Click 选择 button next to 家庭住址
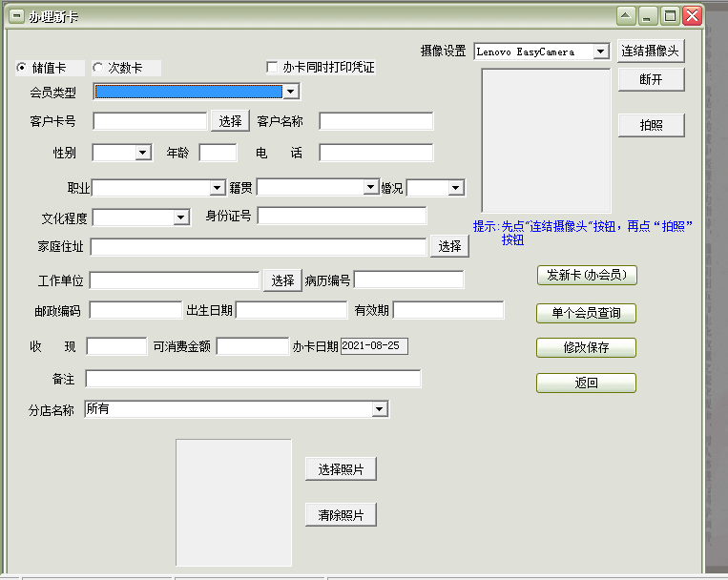The width and height of the screenshot is (728, 580). click(449, 246)
